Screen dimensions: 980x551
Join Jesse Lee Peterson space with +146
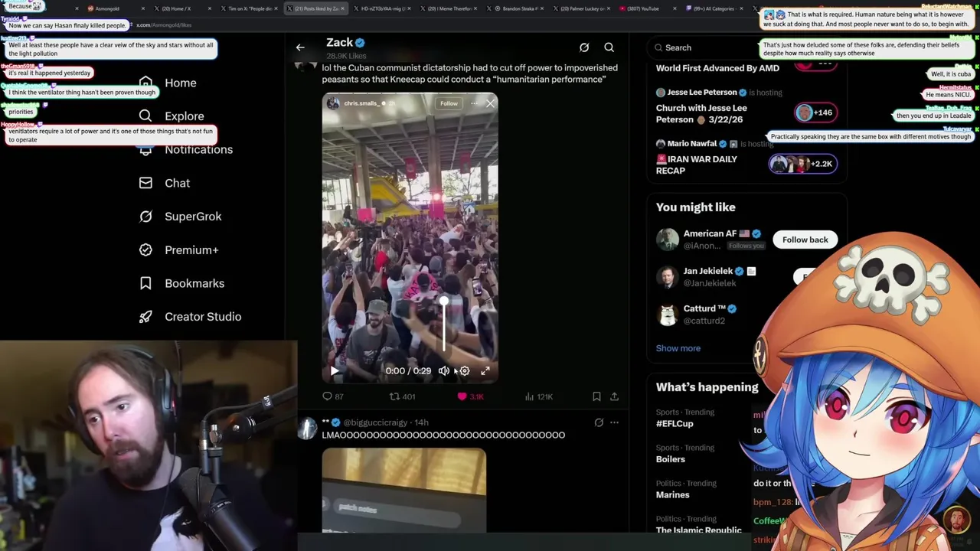tap(815, 112)
